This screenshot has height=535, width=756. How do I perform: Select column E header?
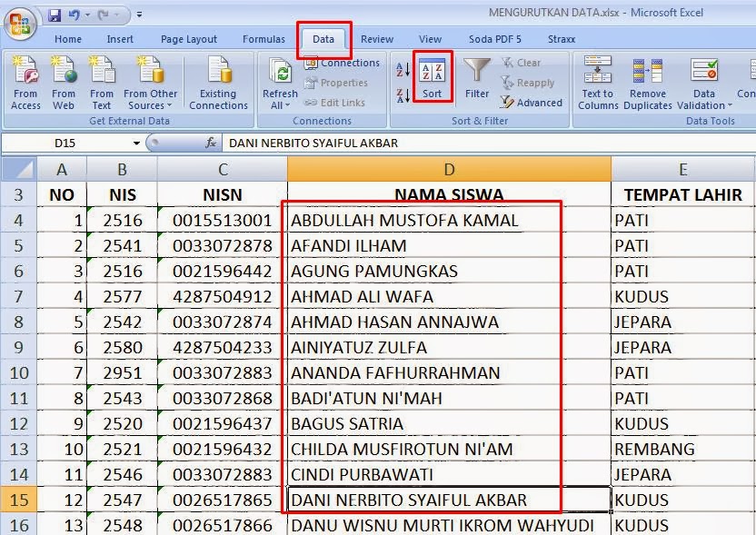pos(682,170)
